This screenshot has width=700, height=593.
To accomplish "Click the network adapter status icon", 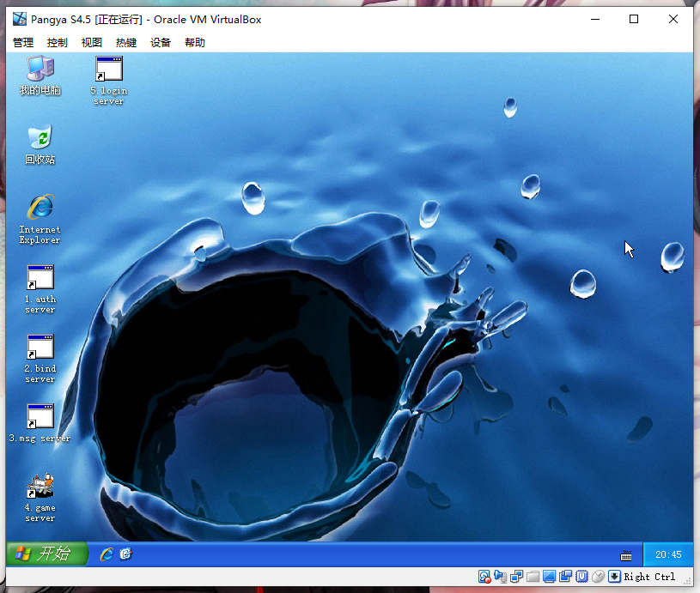I will tap(516, 577).
